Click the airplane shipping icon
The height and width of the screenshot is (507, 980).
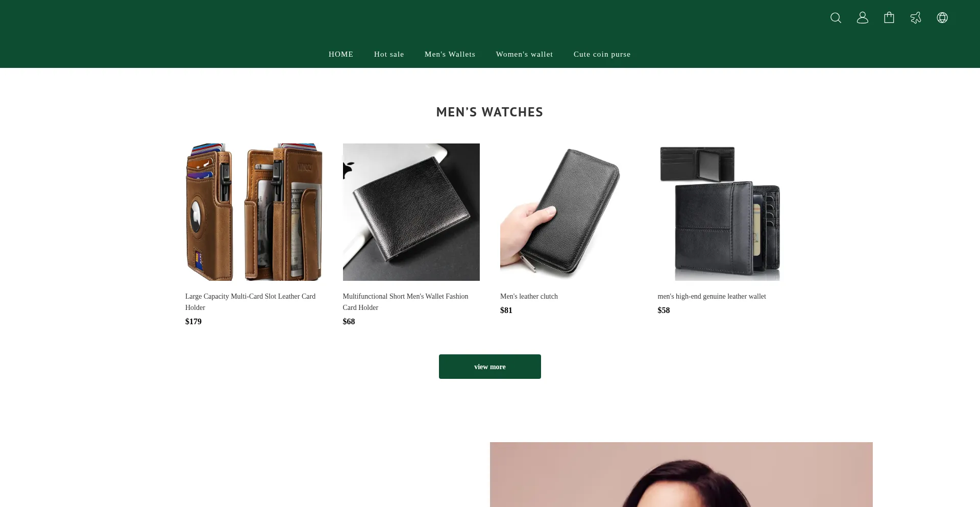tap(916, 18)
